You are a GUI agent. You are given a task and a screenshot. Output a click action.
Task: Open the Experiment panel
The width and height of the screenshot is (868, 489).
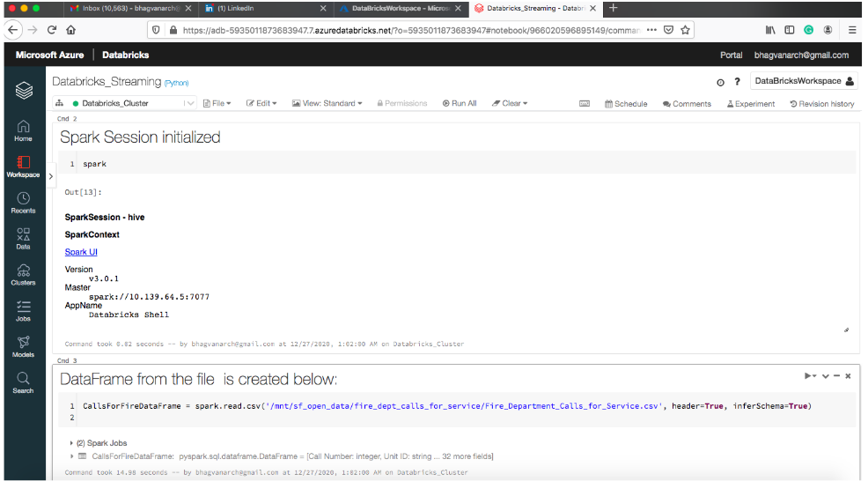pyautogui.click(x=751, y=104)
